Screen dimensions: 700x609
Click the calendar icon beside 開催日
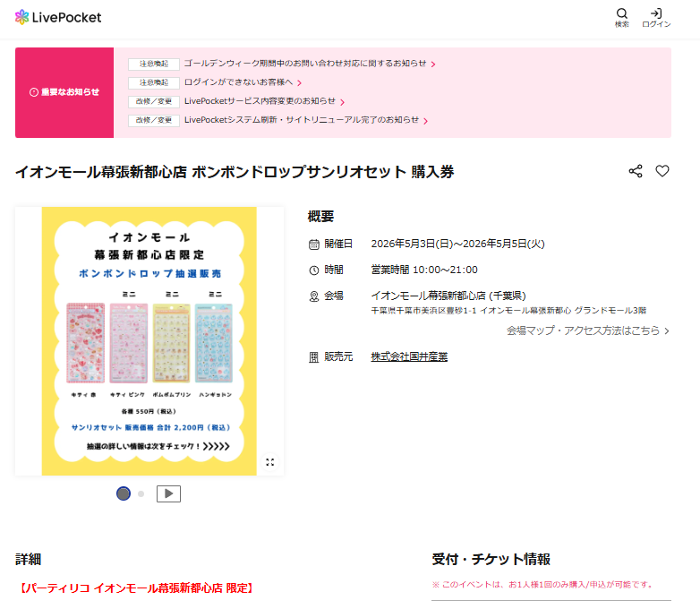314,244
